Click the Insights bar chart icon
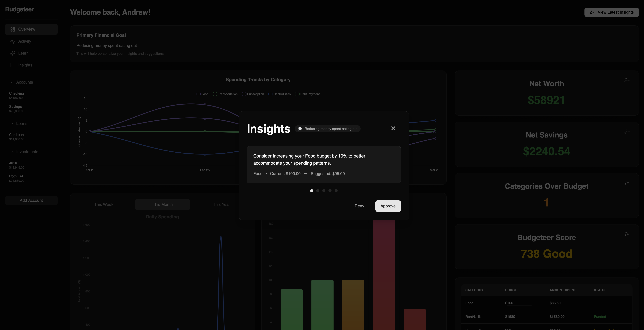Viewport: 644px width, 330px height. click(x=13, y=65)
